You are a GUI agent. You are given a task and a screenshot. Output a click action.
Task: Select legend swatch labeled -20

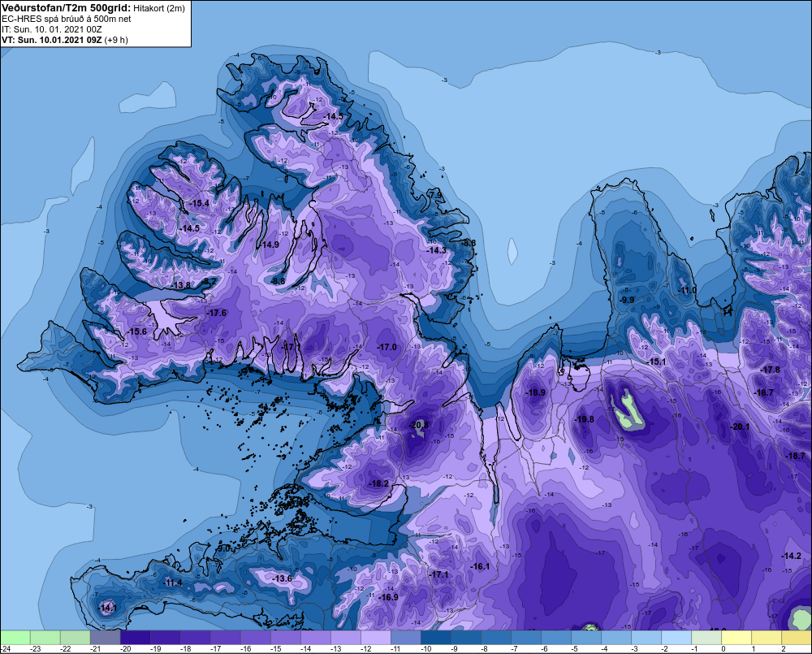pyautogui.click(x=135, y=637)
